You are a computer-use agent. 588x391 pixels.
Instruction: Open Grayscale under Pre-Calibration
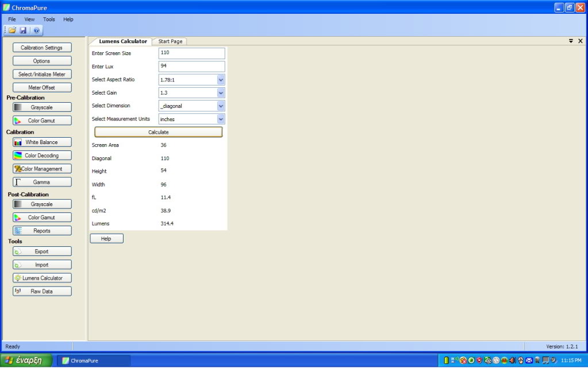[42, 107]
